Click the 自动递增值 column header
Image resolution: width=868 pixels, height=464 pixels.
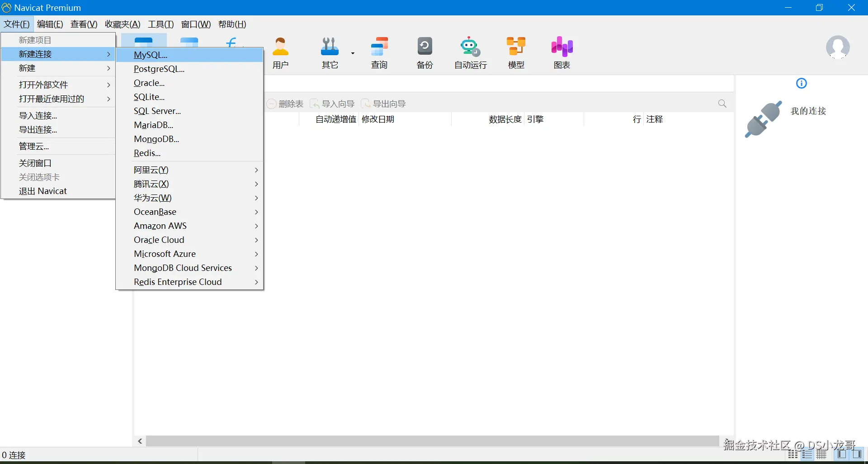[328, 119]
